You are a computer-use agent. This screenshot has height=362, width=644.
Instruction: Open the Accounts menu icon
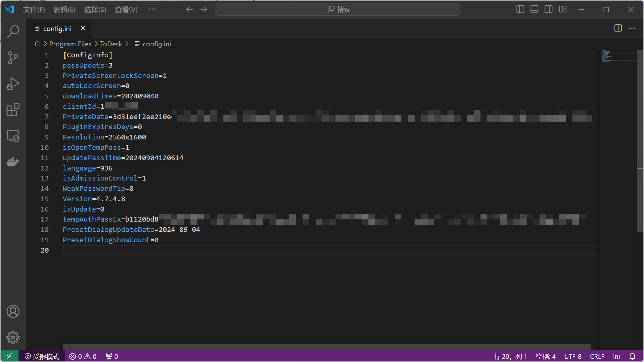(13, 311)
